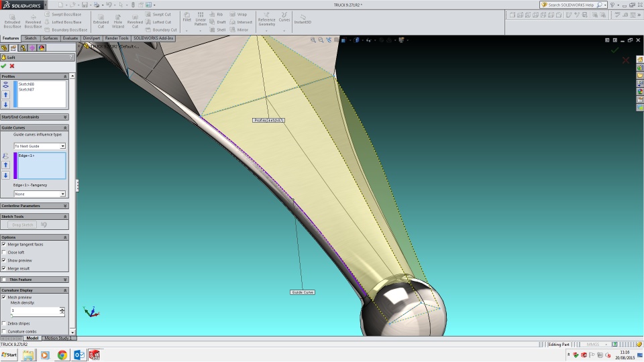Open the SOLIDWORKS Add-Ins tab
This screenshot has width=644, height=362.
153,38
